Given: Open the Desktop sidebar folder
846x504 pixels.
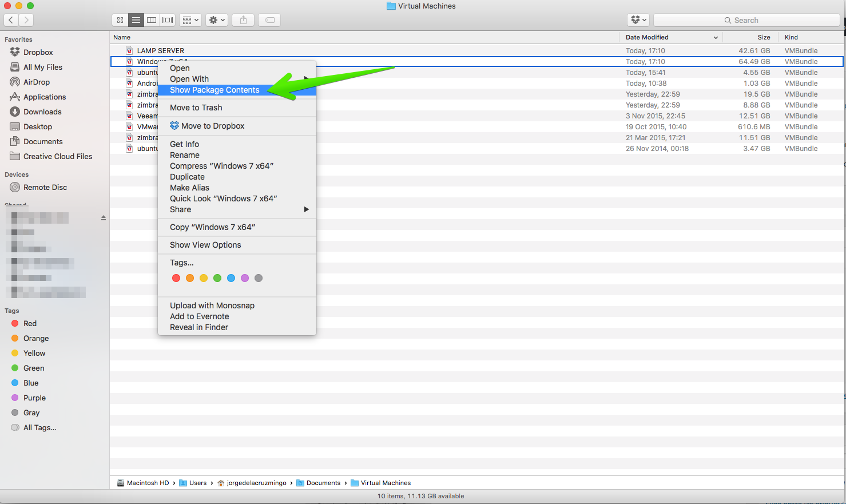Looking at the screenshot, I should point(37,126).
